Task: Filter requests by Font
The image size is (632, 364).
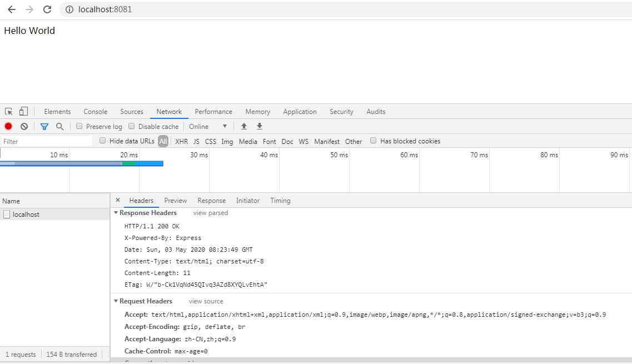Action: tap(269, 142)
